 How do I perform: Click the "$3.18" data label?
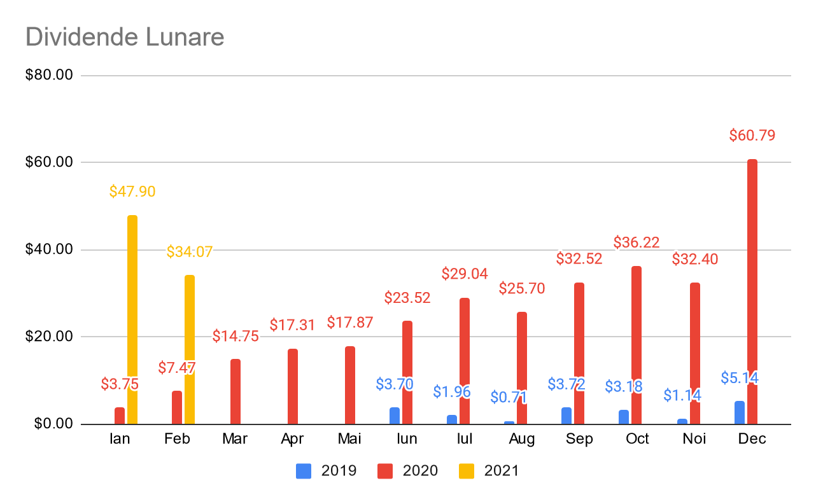624,387
